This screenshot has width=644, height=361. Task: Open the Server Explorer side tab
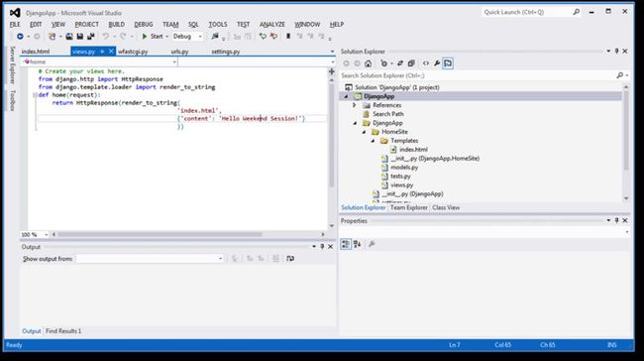click(12, 65)
